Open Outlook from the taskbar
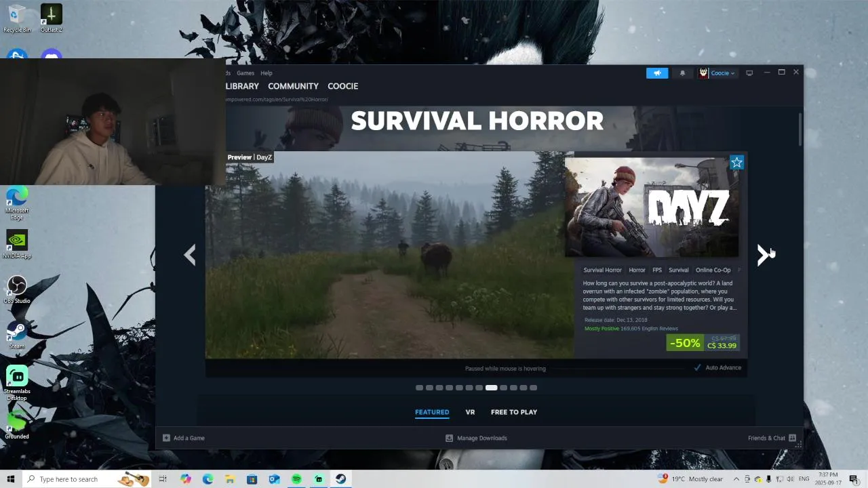868x488 pixels. pyautogui.click(x=274, y=479)
